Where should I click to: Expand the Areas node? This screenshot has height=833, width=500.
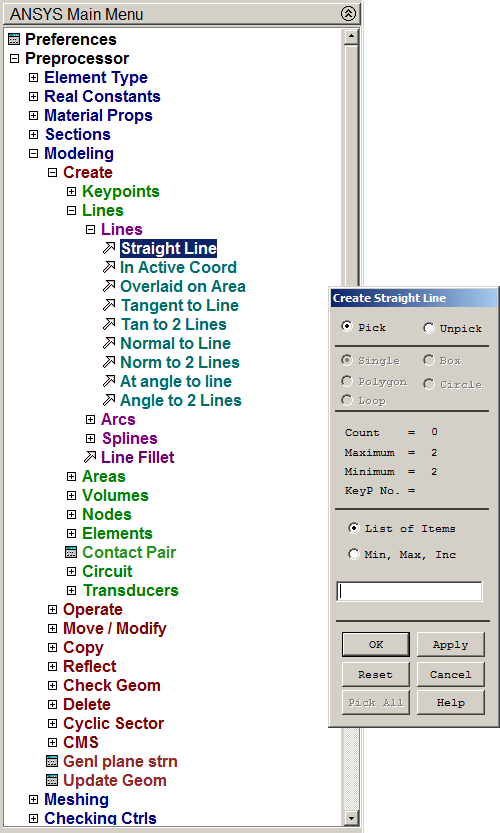tap(71, 477)
